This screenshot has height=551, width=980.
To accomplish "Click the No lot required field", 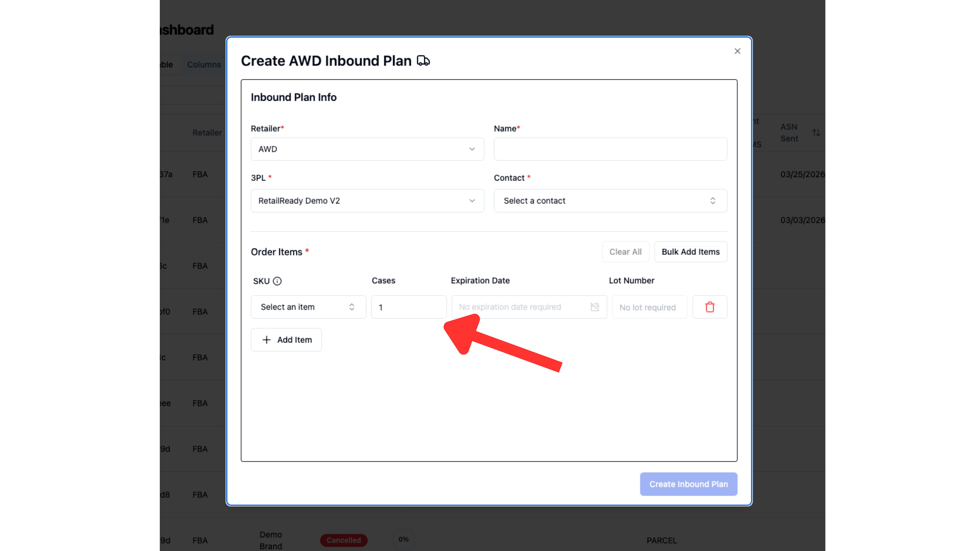I will 649,307.
